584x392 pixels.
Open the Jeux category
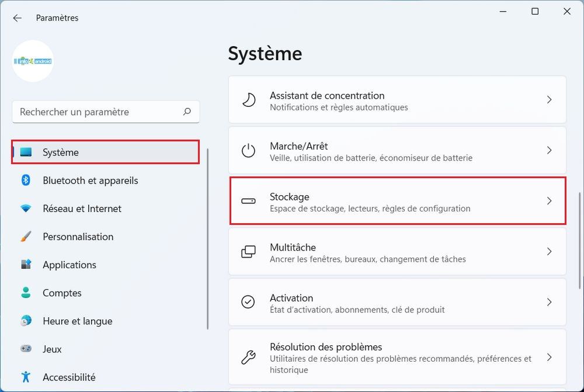click(x=52, y=349)
